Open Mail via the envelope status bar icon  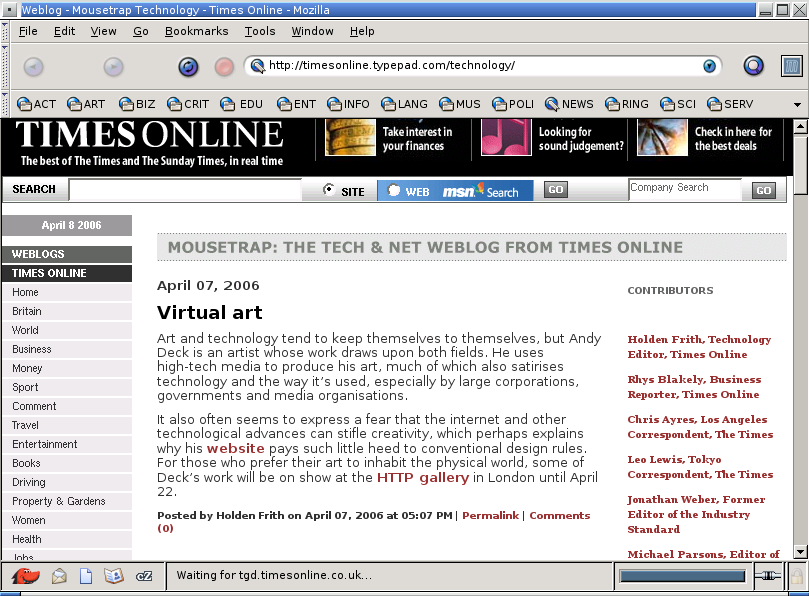click(x=59, y=575)
